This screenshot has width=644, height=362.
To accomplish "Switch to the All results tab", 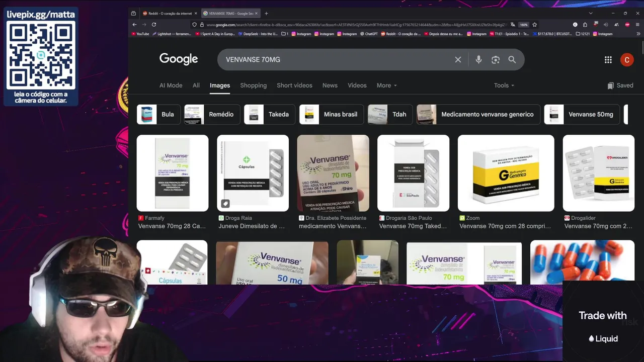I will 196,85.
